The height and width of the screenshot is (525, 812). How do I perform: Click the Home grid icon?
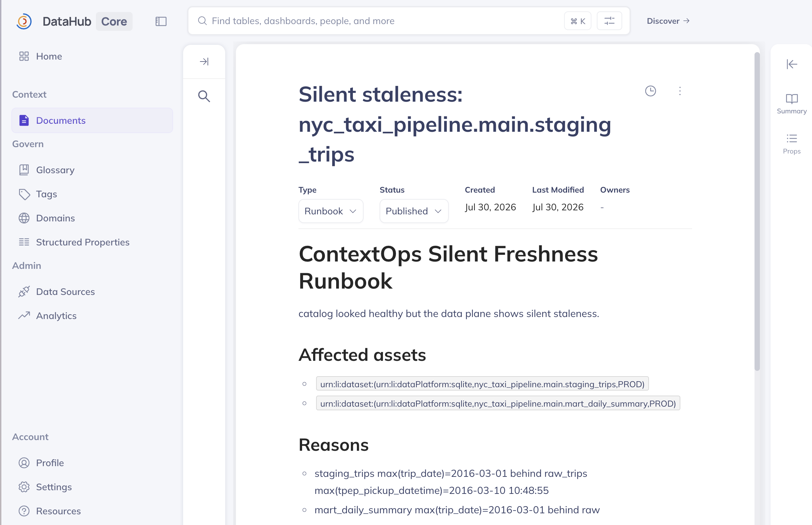24,56
